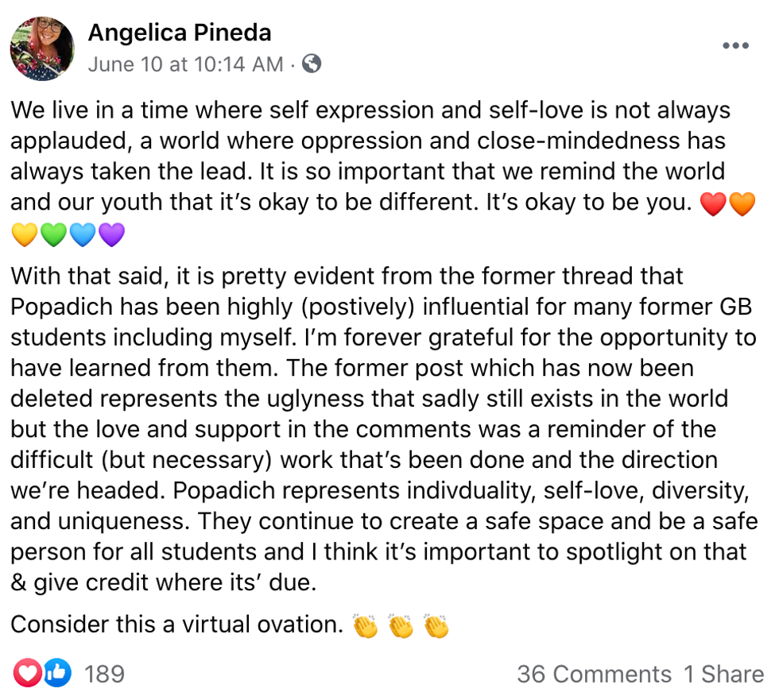View the 189 reactions list
This screenshot has height=700, width=779.
coord(104,675)
